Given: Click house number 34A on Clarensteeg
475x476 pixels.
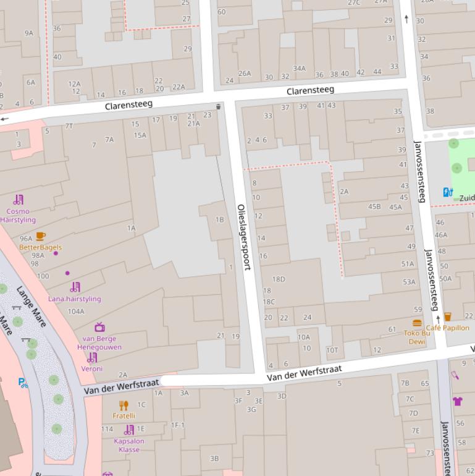Looking at the screenshot, I should (x=299, y=69).
